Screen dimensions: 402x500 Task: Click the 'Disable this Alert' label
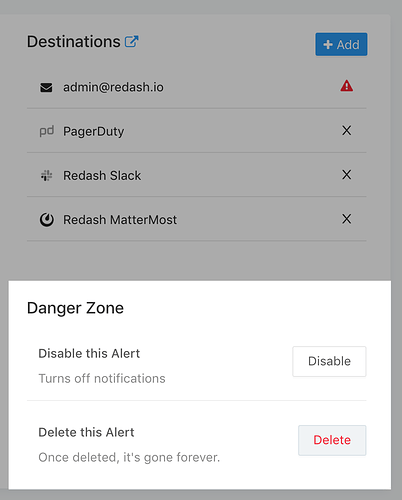(89, 353)
